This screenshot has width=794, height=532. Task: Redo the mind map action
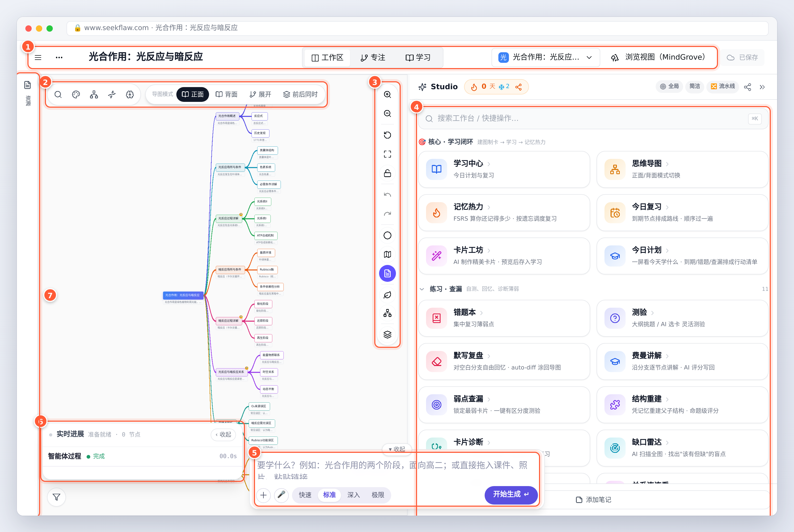[x=387, y=214]
